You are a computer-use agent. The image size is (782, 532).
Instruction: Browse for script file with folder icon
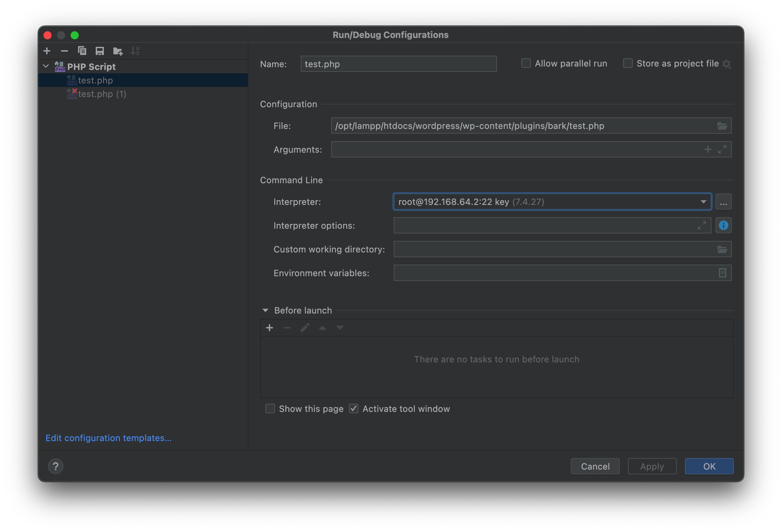coord(722,126)
